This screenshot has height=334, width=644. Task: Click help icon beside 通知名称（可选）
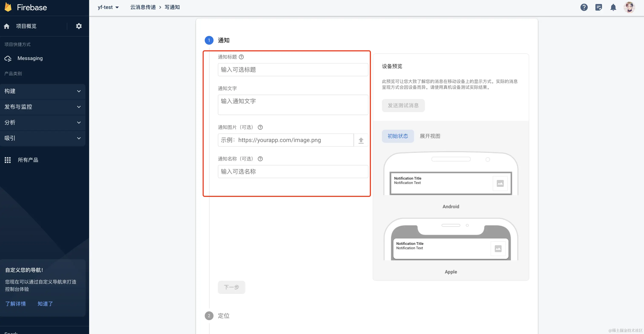click(260, 159)
